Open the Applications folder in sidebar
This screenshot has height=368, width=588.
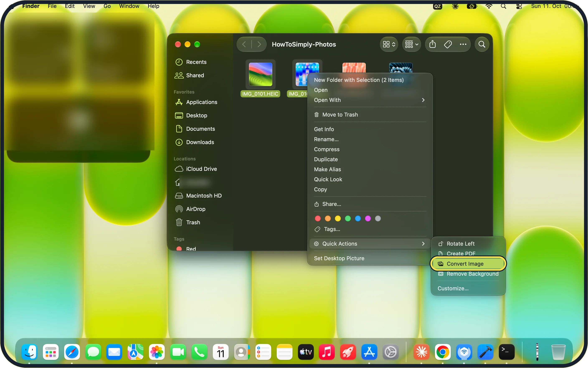coord(196,102)
